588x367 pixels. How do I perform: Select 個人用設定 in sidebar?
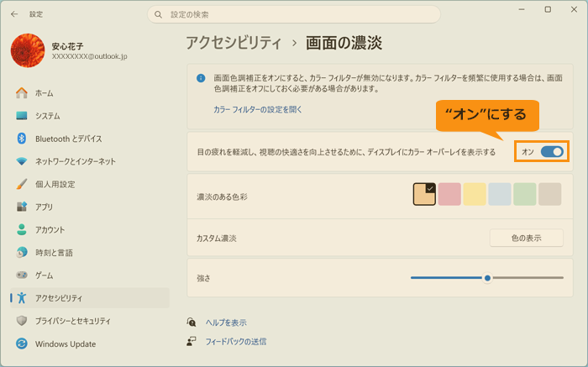(90, 184)
